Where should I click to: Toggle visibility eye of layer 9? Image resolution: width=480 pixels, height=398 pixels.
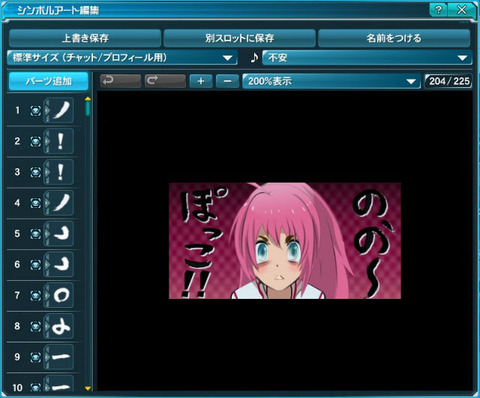(x=36, y=357)
